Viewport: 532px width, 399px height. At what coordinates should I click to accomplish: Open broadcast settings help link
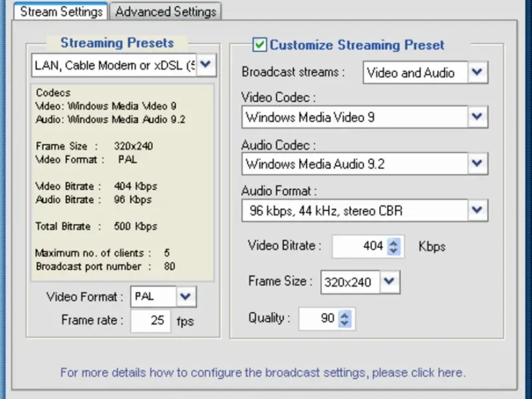click(x=263, y=372)
